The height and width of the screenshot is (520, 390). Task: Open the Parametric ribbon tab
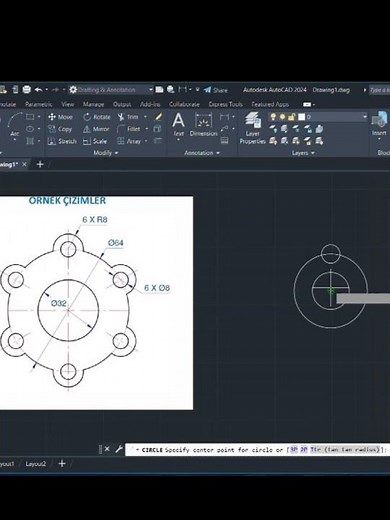pyautogui.click(x=39, y=104)
